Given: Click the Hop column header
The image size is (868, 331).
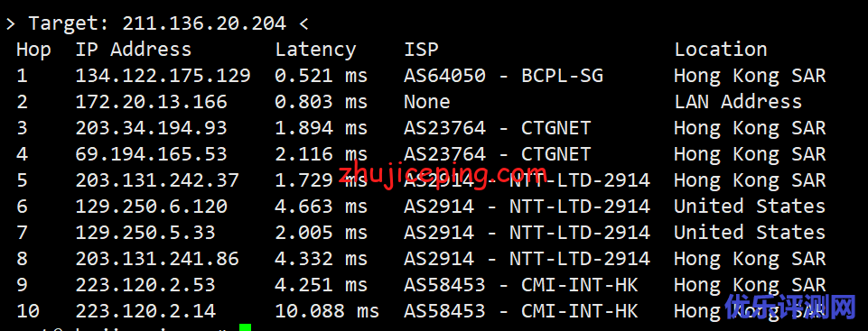Looking at the screenshot, I should (x=33, y=51).
